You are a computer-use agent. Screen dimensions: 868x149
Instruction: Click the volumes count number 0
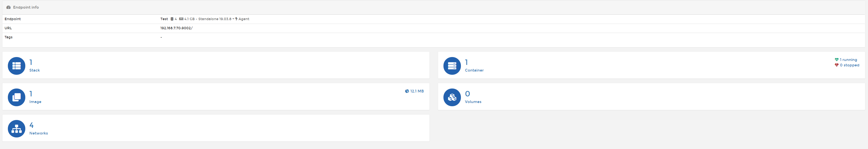(x=467, y=94)
